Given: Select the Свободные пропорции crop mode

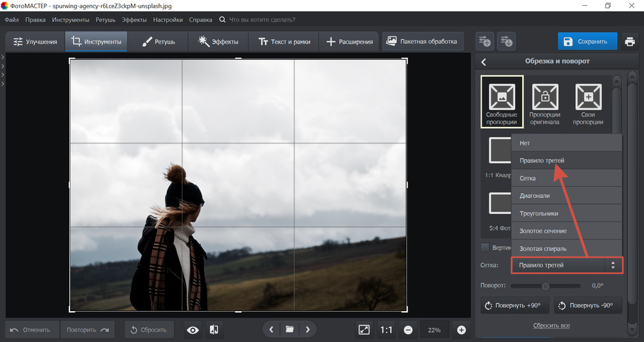Looking at the screenshot, I should pyautogui.click(x=502, y=101).
